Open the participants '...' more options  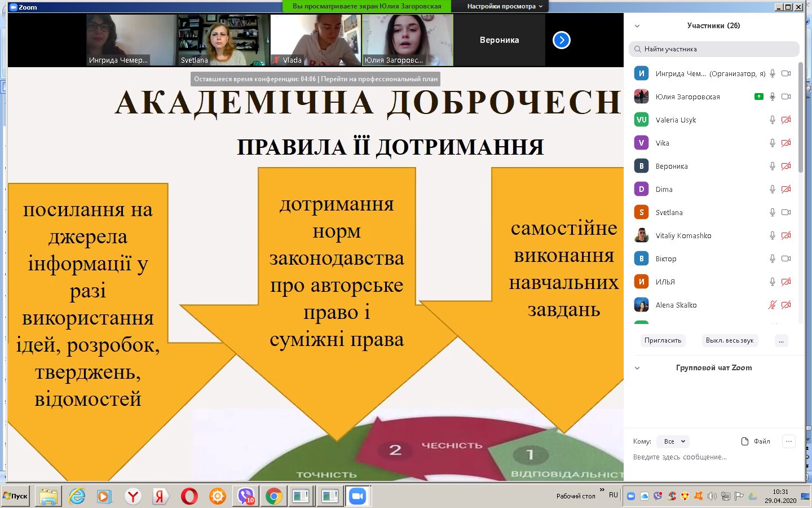click(781, 340)
